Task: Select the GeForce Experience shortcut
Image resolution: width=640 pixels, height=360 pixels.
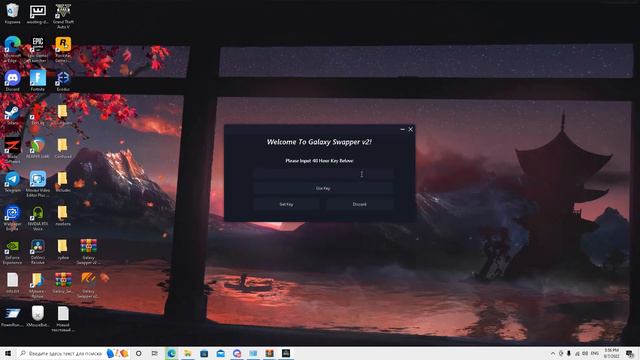Action: (x=13, y=251)
